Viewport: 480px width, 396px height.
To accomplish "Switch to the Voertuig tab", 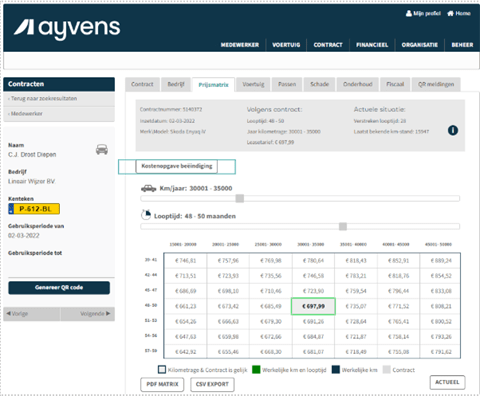I will (253, 84).
